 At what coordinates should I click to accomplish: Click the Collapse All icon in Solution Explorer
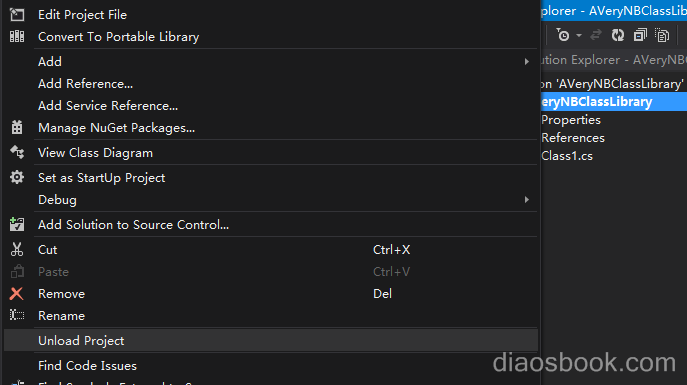click(640, 35)
